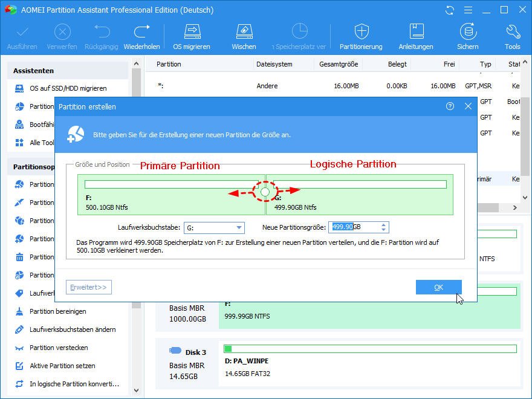
Task: Sort by Dateisystem column header
Action: (x=274, y=64)
